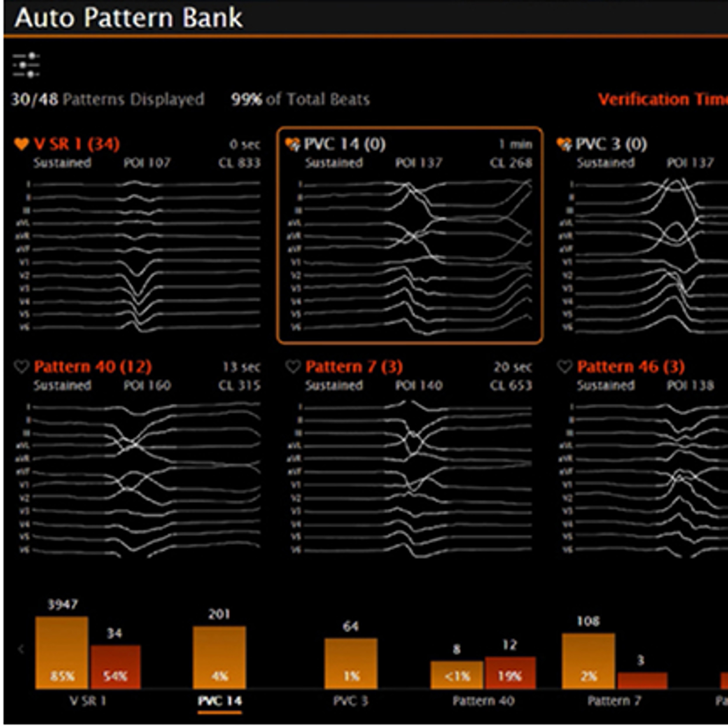Viewport: 728px width, 728px height.
Task: Click the 201 beat count above bar
Action: click(x=219, y=615)
